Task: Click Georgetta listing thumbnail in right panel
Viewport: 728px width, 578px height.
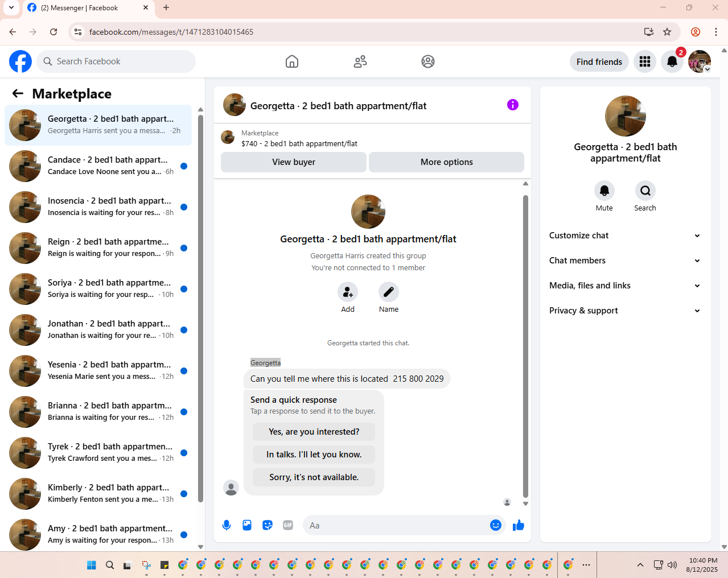Action: (x=626, y=116)
